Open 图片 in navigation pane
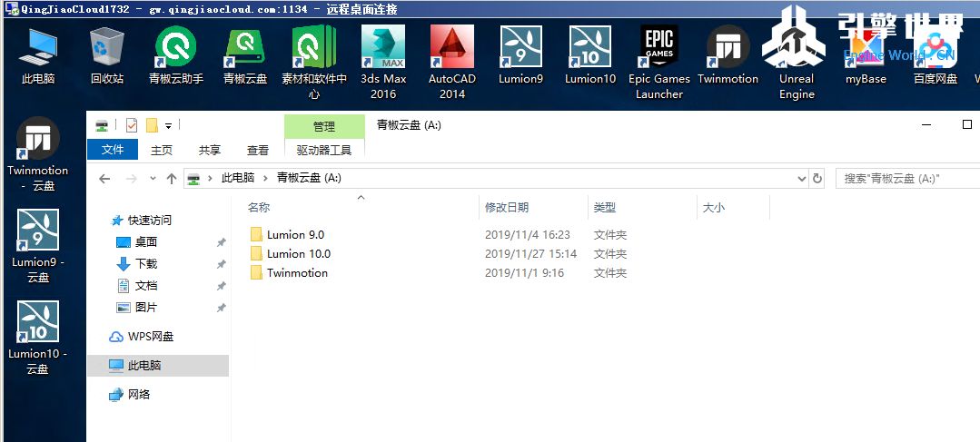Screen dimensions: 980x442 [145, 307]
